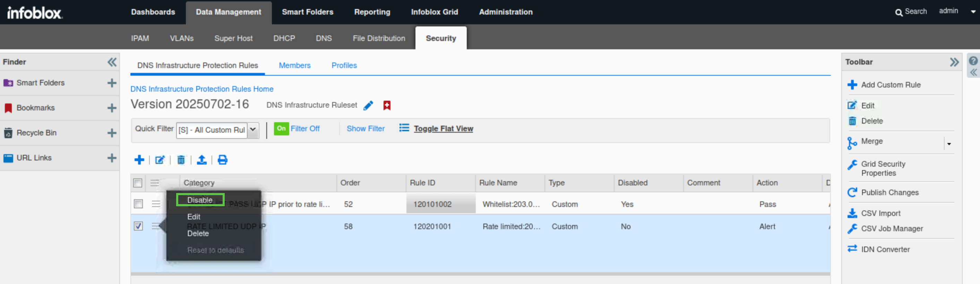The width and height of the screenshot is (980, 284).
Task: Click the grid print icon
Action: pyautogui.click(x=223, y=160)
